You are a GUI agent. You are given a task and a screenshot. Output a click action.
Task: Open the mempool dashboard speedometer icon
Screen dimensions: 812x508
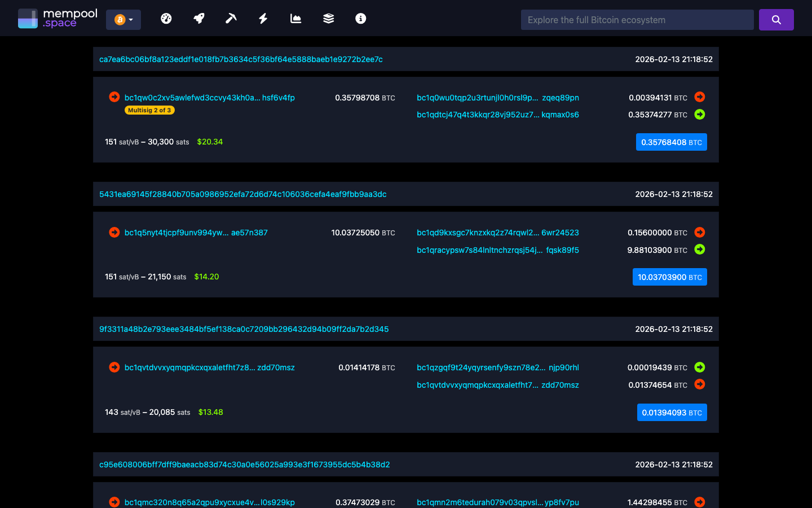pos(166,19)
